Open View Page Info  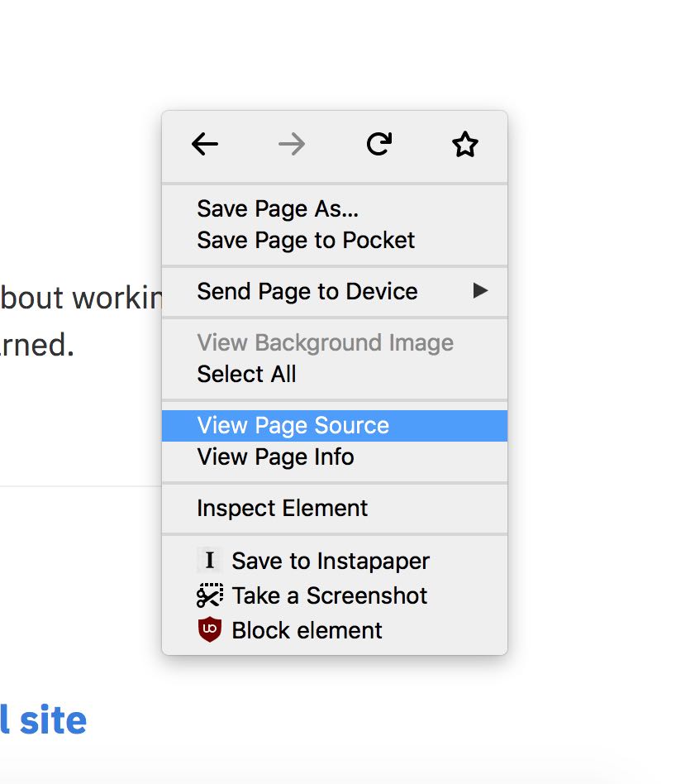click(x=334, y=457)
